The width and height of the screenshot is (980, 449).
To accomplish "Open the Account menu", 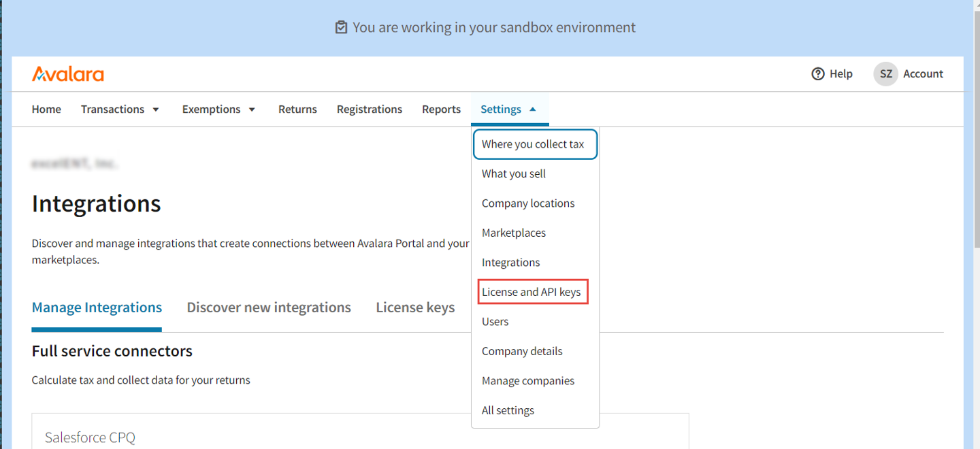I will click(923, 73).
